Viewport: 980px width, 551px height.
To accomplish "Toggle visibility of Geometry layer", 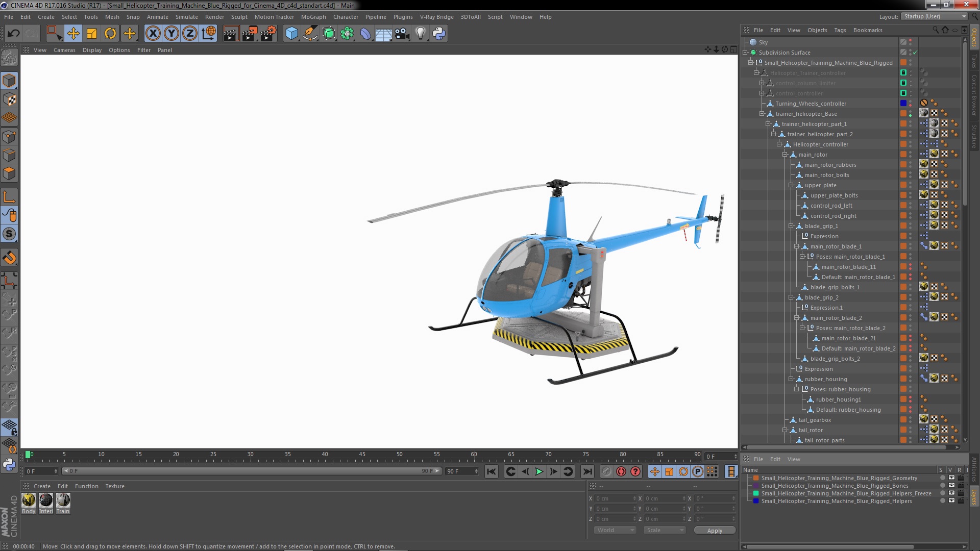I will click(x=951, y=478).
